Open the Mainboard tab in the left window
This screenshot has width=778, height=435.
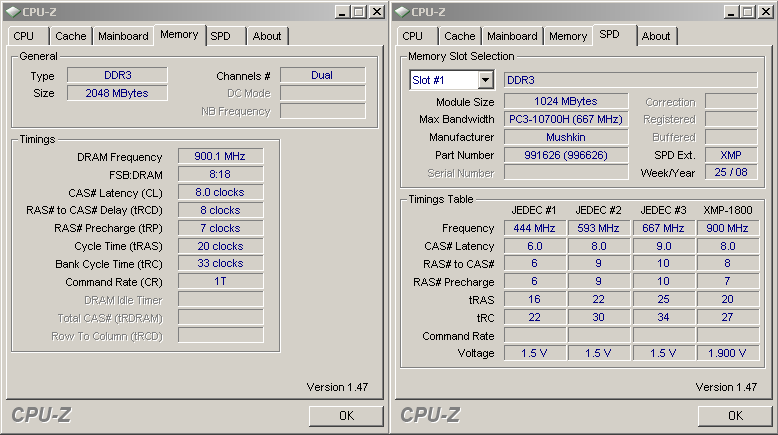tap(123, 36)
